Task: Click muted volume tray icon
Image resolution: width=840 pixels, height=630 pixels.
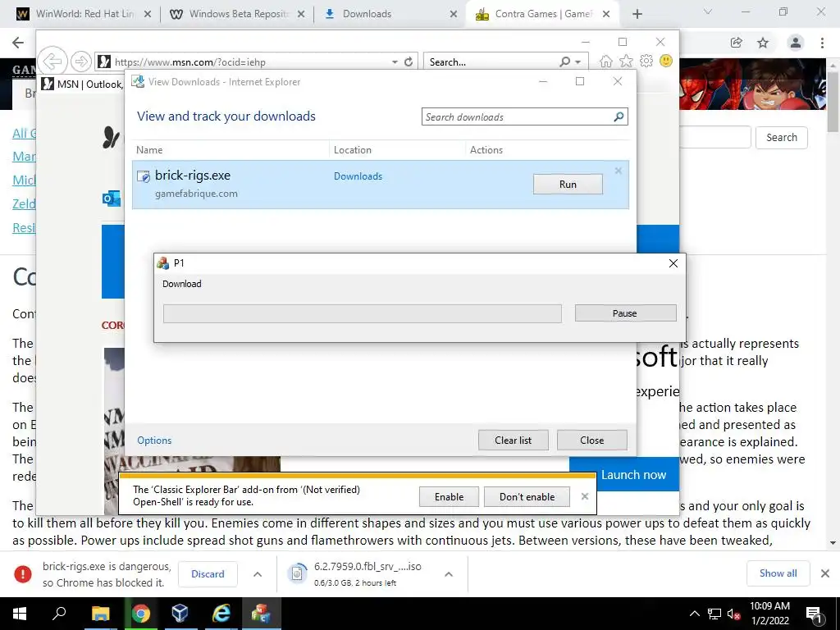Action: (733, 614)
